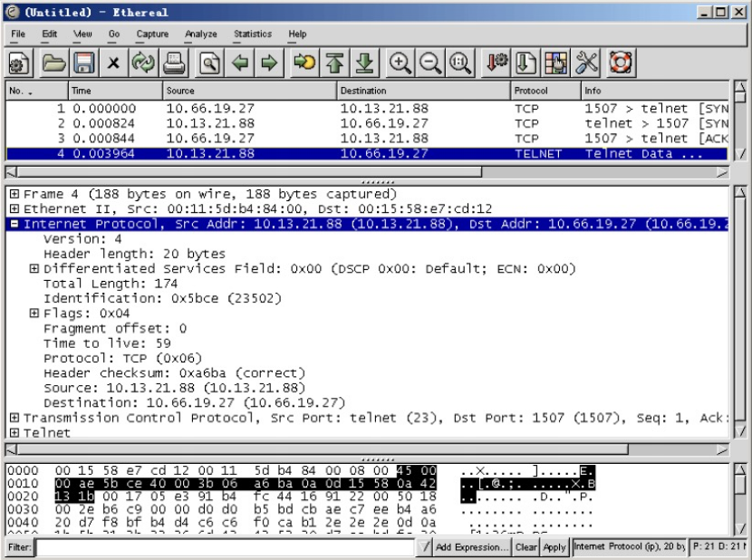Image resolution: width=752 pixels, height=560 pixels.
Task: Sort by the Source column header
Action: click(249, 91)
